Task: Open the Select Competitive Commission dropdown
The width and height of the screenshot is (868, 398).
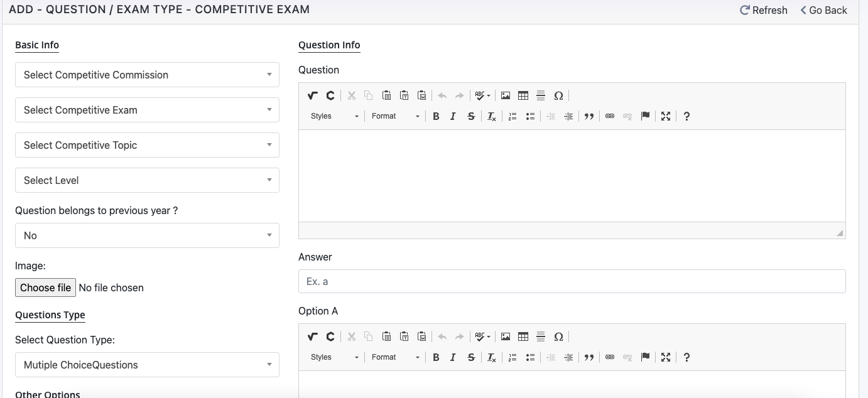Action: click(147, 75)
